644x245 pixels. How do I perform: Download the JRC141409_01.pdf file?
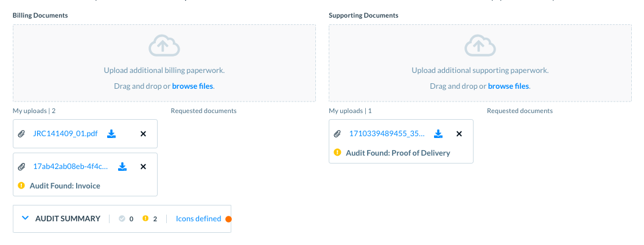111,134
